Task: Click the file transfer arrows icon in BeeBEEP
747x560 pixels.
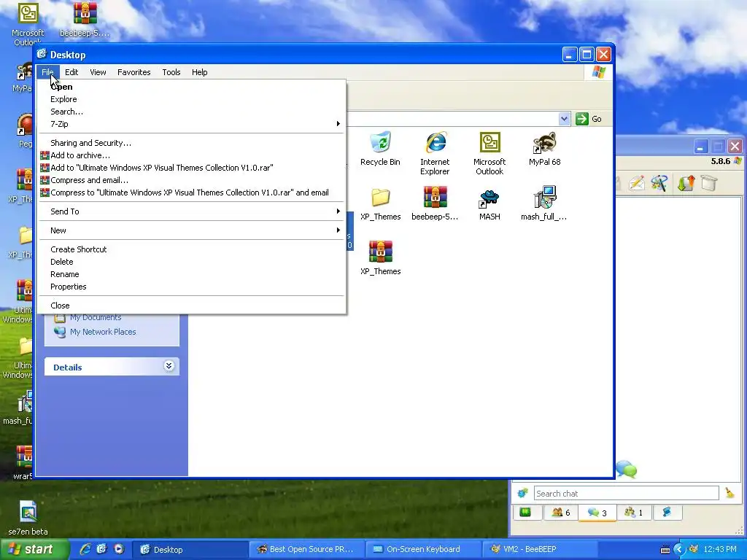Action: [686, 183]
